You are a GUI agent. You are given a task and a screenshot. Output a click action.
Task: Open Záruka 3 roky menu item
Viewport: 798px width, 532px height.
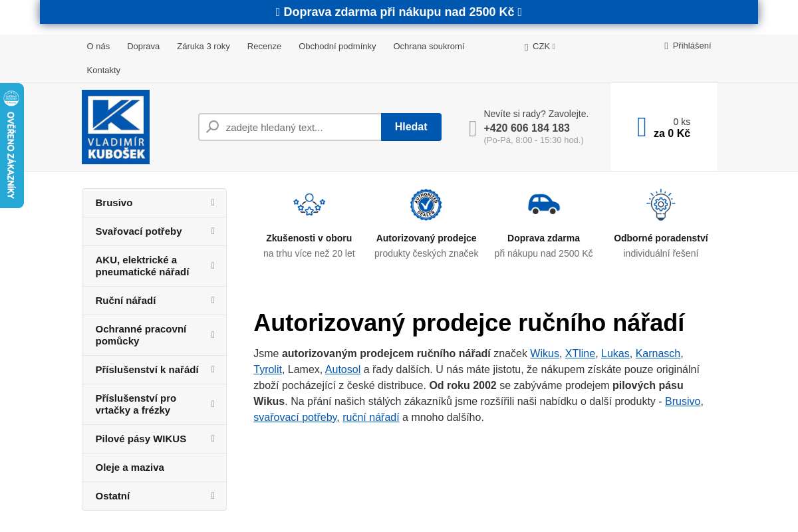click(203, 47)
